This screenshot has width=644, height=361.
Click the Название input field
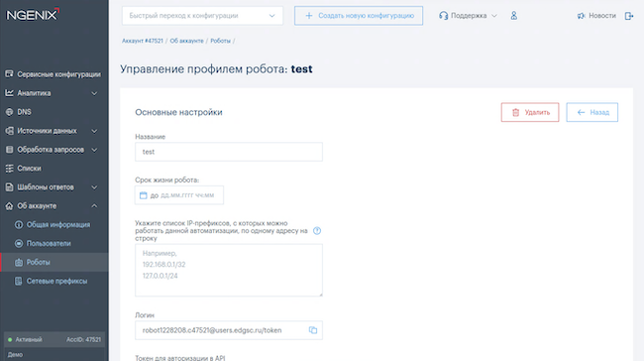tap(229, 152)
